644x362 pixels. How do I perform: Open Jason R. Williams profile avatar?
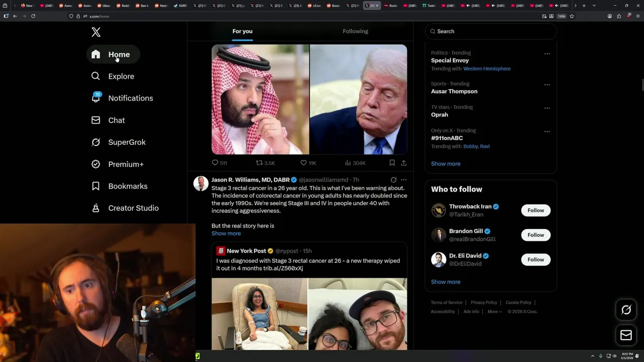click(x=201, y=184)
